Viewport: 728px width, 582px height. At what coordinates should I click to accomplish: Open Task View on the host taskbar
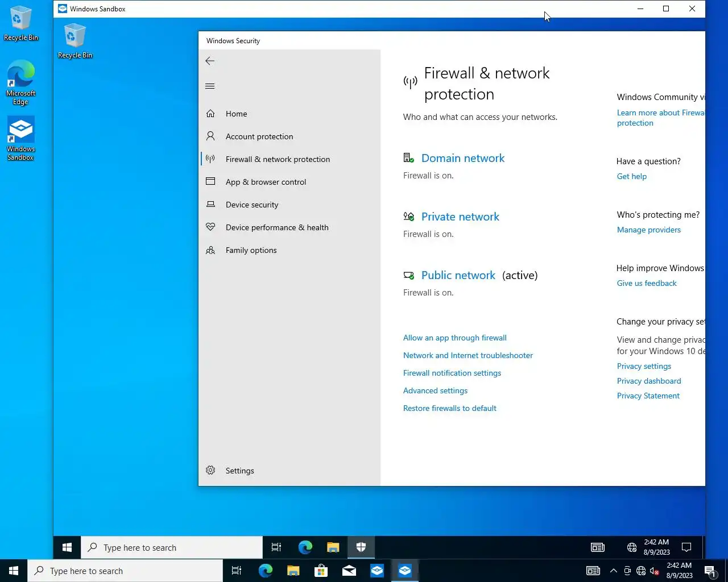coord(237,571)
